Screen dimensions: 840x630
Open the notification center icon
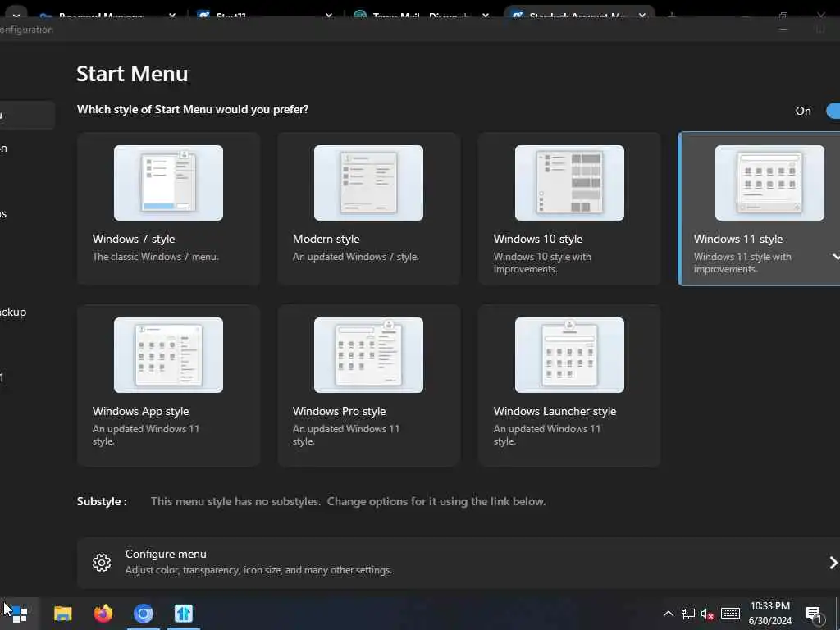pos(815,614)
